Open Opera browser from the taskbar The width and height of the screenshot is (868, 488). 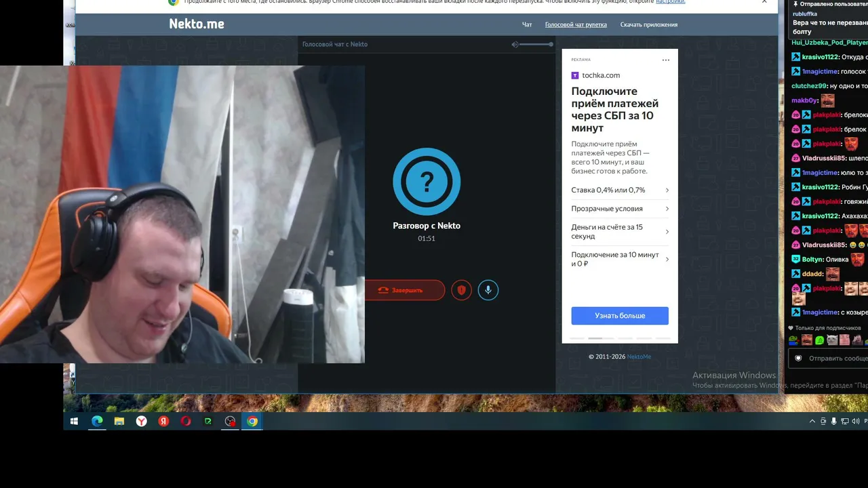coord(186,422)
